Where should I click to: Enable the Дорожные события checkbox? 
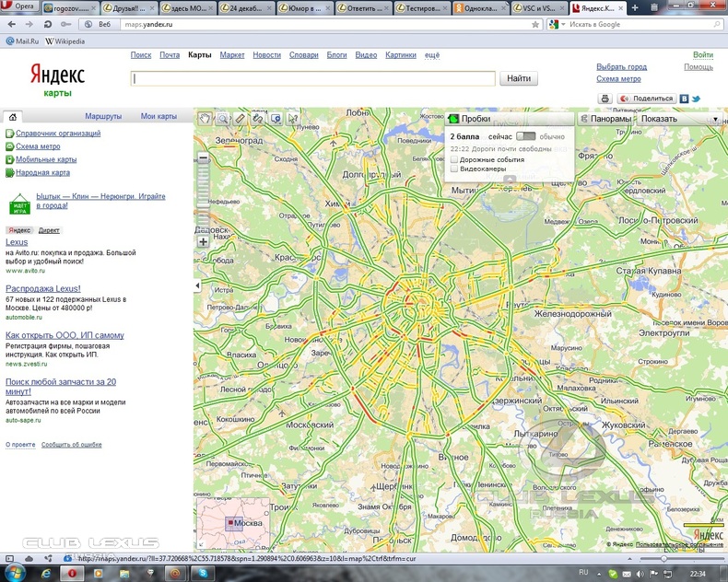pos(454,159)
